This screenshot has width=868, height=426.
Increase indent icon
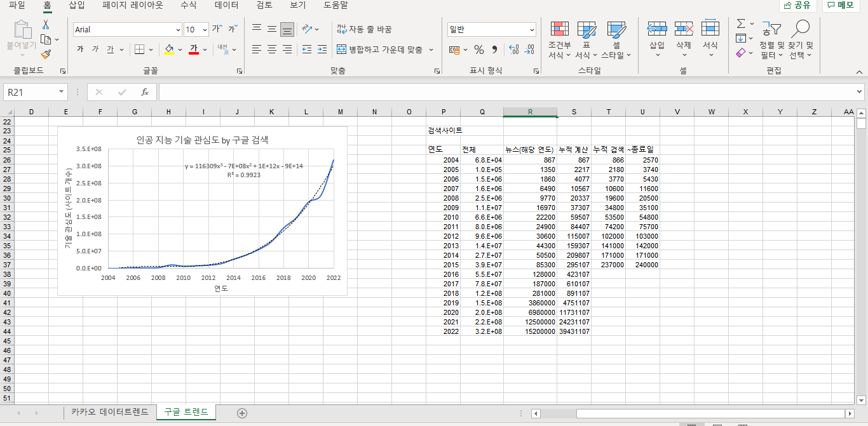point(322,49)
